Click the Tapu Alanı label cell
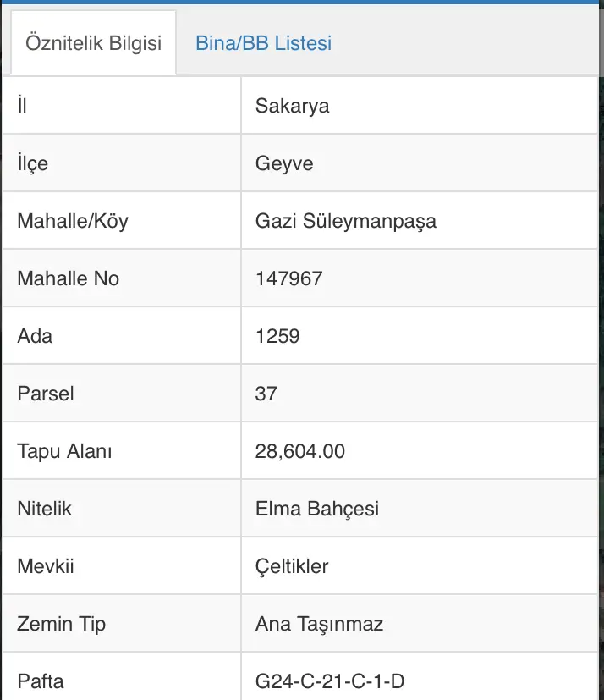The width and height of the screenshot is (604, 700). coord(122,451)
